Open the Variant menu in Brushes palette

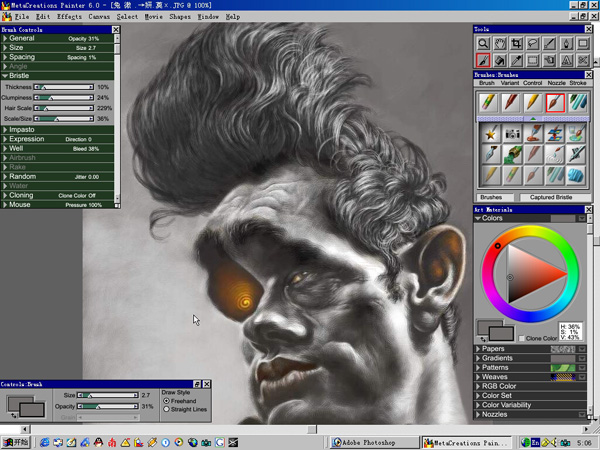(x=510, y=83)
